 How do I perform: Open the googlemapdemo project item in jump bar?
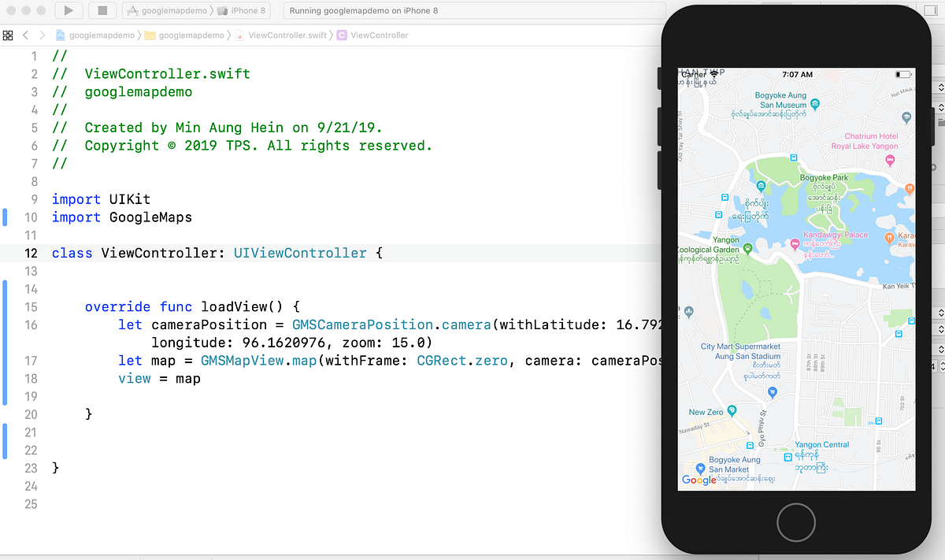[95, 35]
